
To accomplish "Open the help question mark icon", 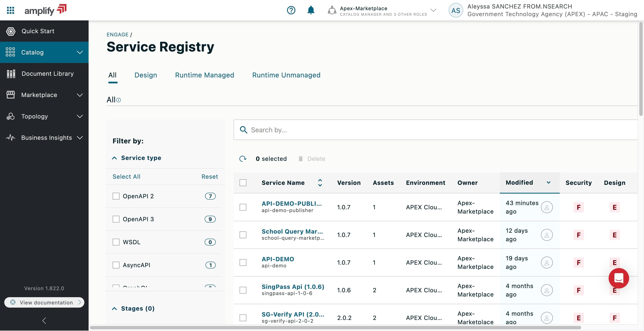I will [291, 10].
